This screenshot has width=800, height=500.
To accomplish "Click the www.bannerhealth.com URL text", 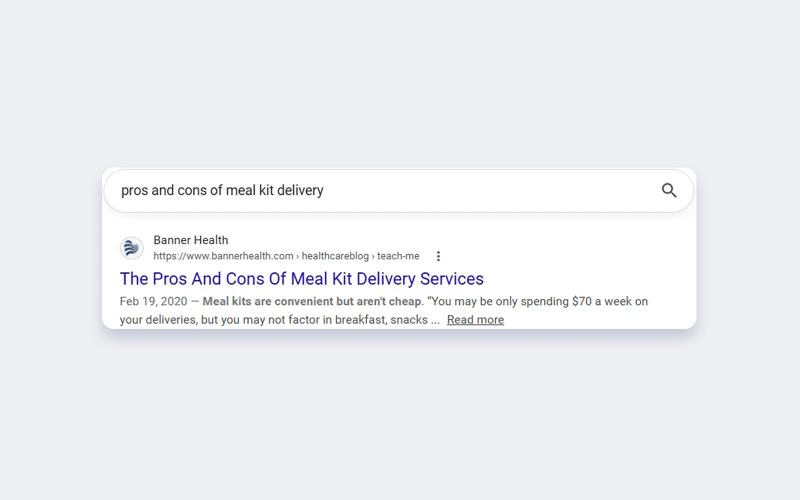I will [223, 256].
